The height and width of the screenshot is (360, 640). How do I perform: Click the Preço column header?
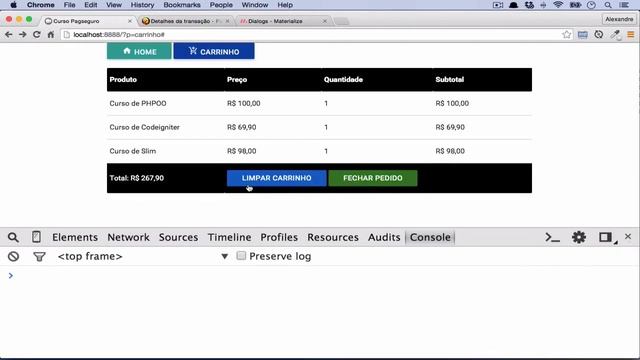237,80
